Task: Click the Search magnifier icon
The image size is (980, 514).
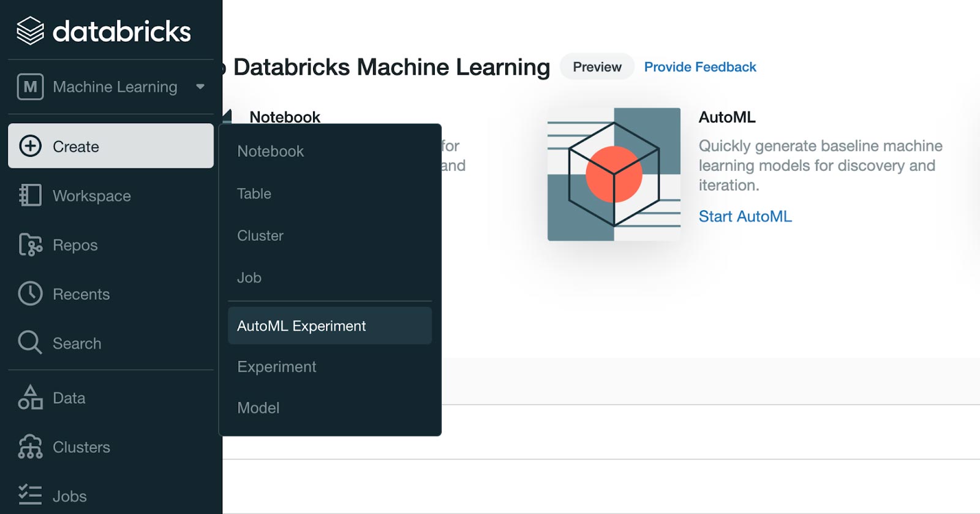Action: tap(30, 342)
